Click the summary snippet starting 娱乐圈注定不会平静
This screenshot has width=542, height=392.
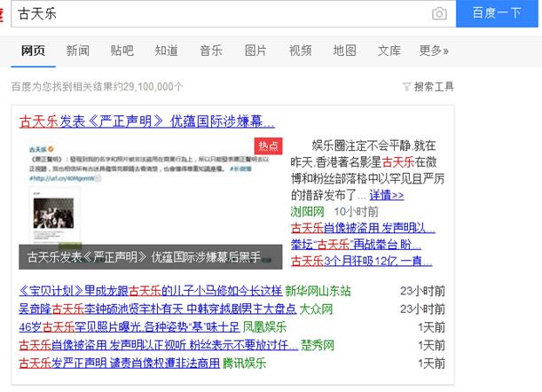coord(367,170)
